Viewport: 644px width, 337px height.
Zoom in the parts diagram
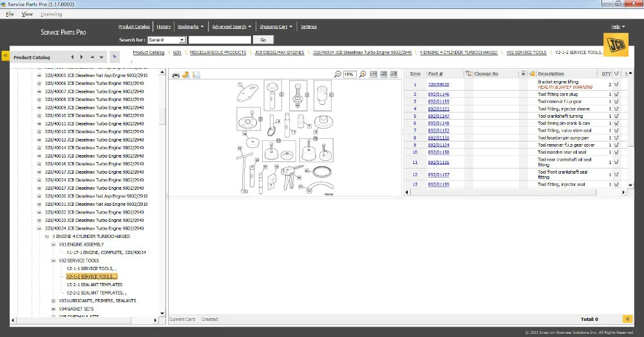pyautogui.click(x=363, y=74)
